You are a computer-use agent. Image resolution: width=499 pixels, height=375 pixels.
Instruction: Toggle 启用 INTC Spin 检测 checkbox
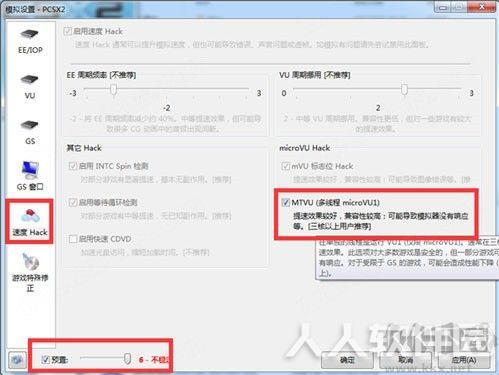tap(73, 166)
